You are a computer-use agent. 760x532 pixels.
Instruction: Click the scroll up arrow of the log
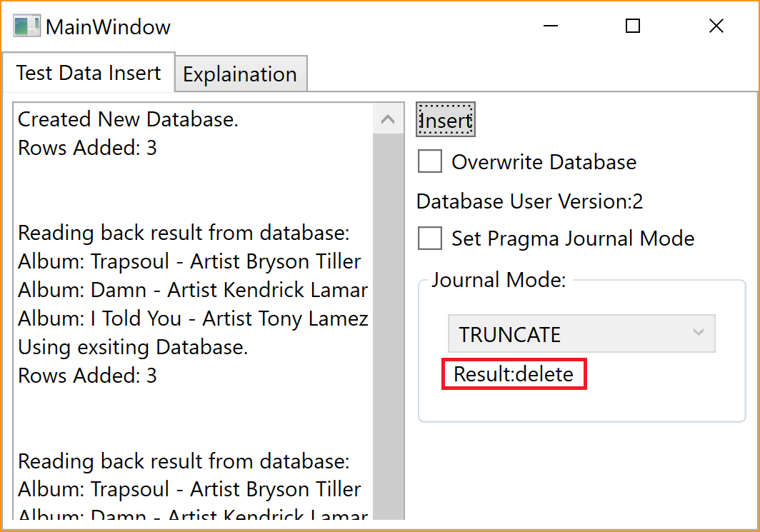coord(388,119)
